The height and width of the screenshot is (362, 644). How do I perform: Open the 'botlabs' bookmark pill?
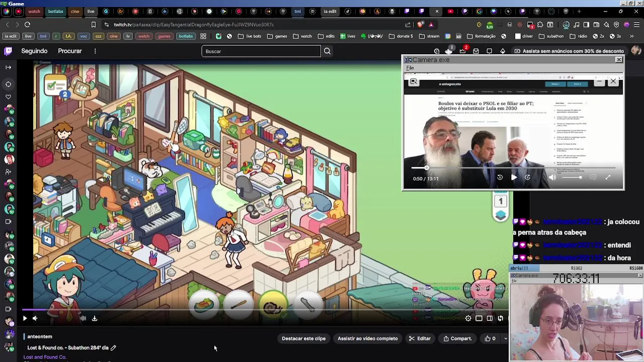click(x=186, y=36)
